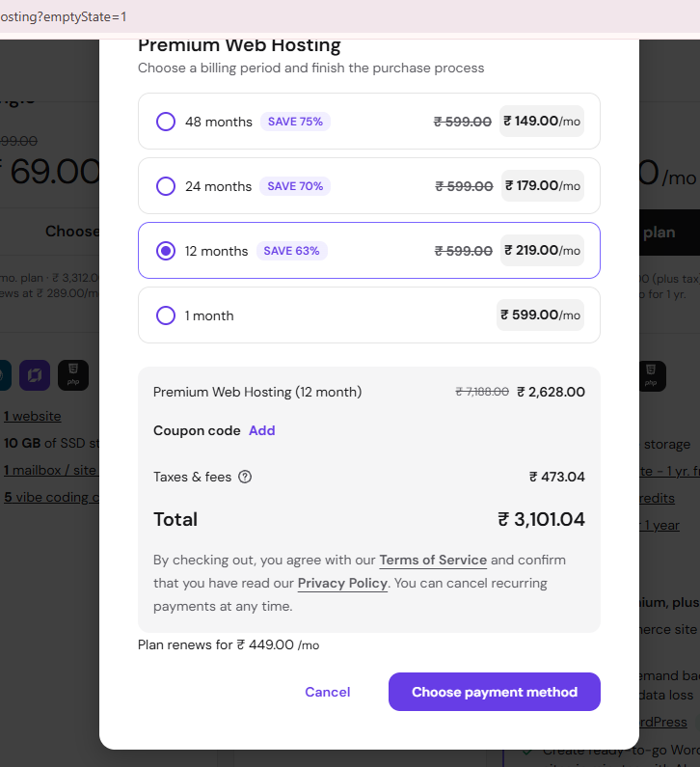Image resolution: width=700 pixels, height=767 pixels.
Task: Click the browser address bar URL
Action: pyautogui.click(x=63, y=16)
